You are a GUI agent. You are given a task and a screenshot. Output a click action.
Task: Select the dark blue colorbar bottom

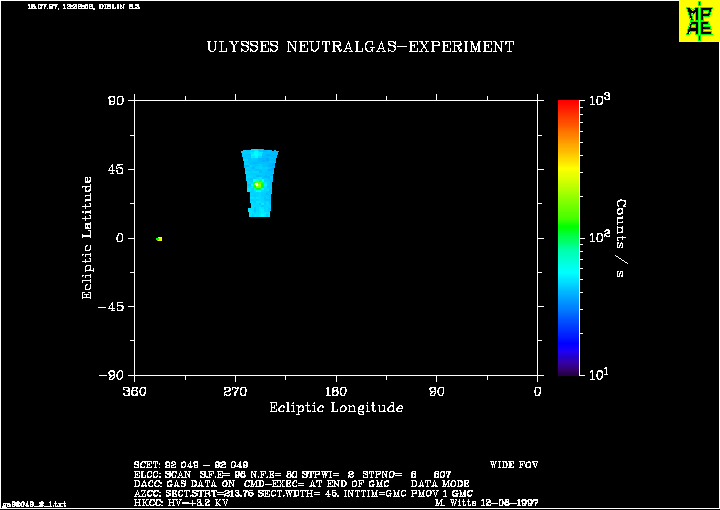coord(568,365)
